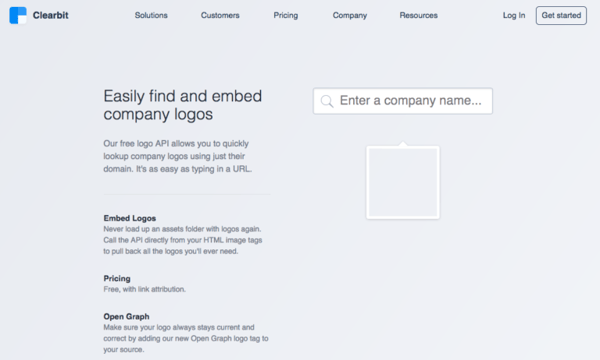Open the Solutions menu
Viewport: 600px width, 360px height.
tap(151, 15)
